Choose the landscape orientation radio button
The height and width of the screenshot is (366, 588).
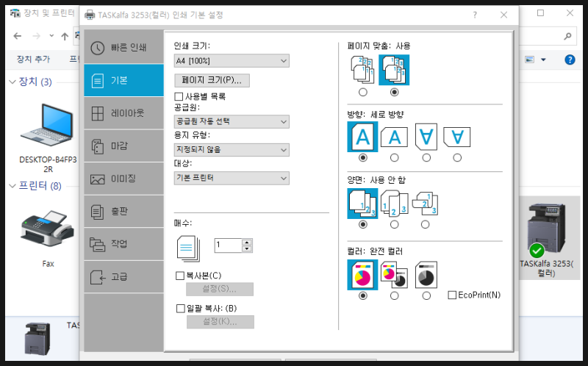tap(394, 158)
